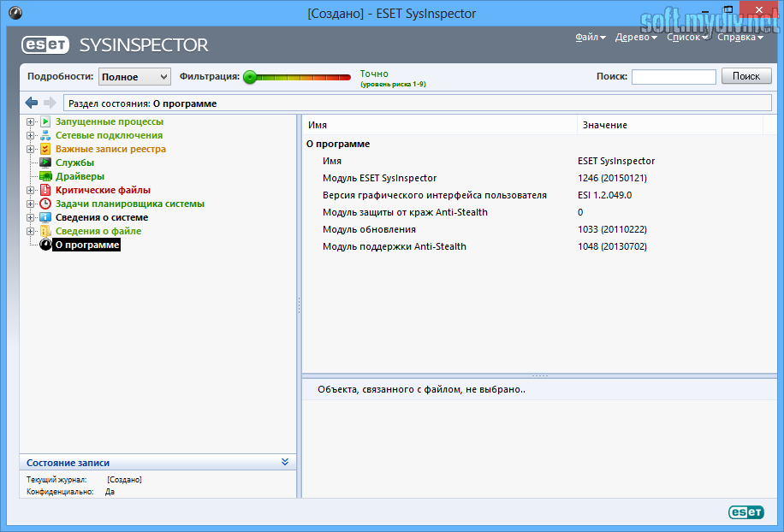Click the value 1246 (20150121)
Screen dimensions: 784x532
coord(612,178)
